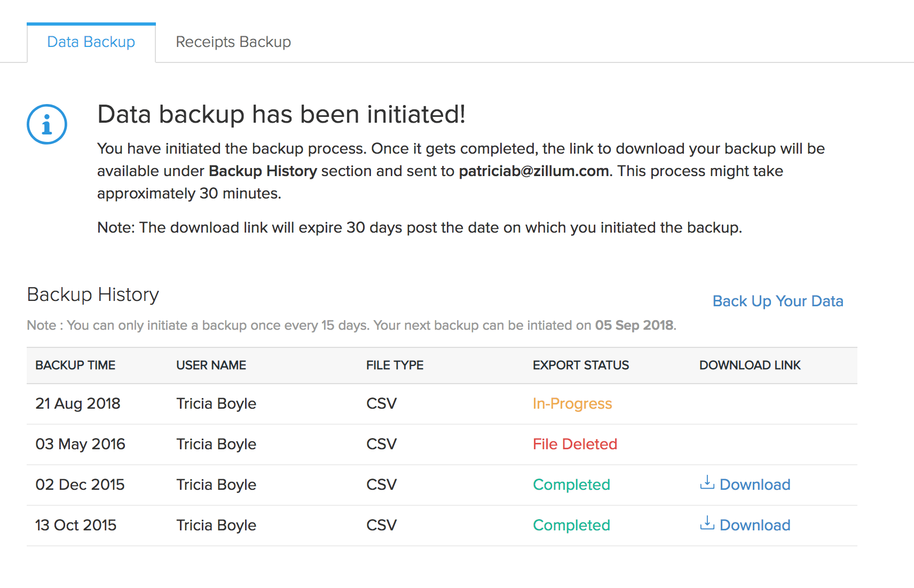Select the Data Backup tab
The height and width of the screenshot is (588, 914).
[x=91, y=42]
